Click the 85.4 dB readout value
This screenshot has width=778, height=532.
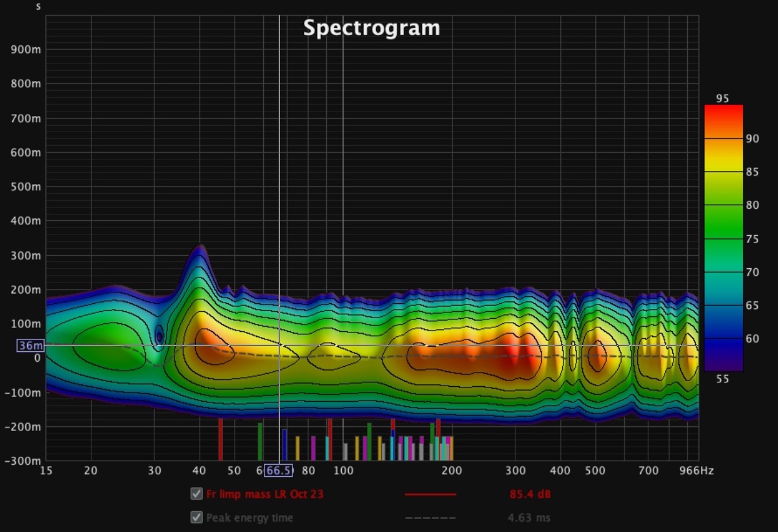(530, 494)
